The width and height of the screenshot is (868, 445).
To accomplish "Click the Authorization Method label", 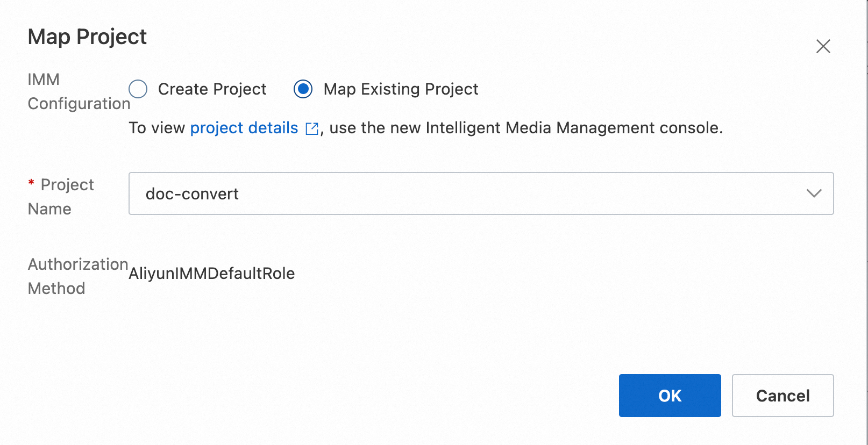I will point(77,276).
